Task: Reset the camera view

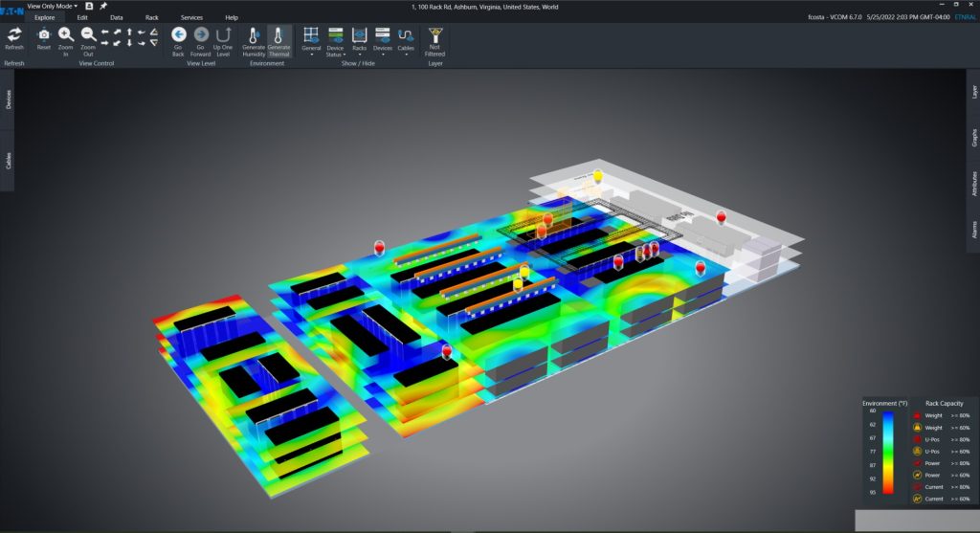Action: point(44,34)
